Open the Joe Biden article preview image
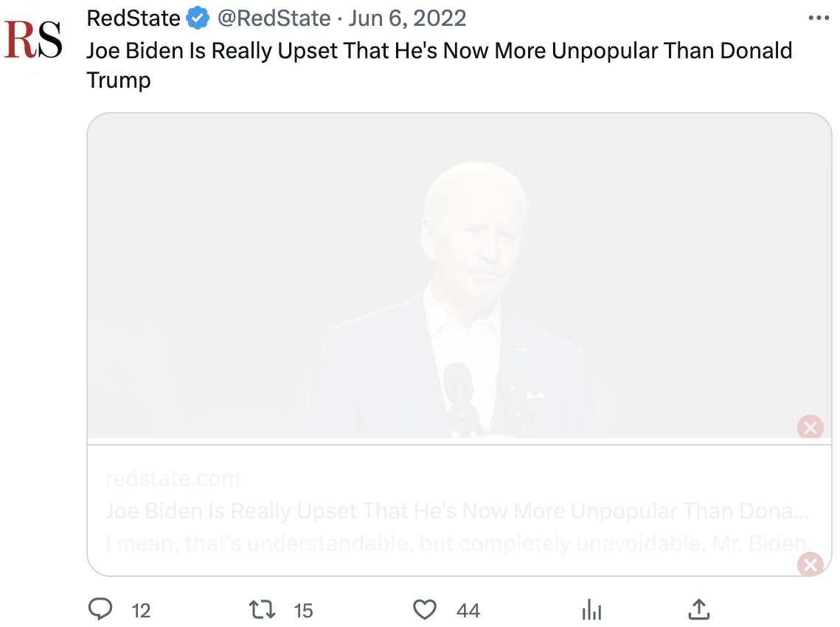The height and width of the screenshot is (627, 840). coord(459,277)
